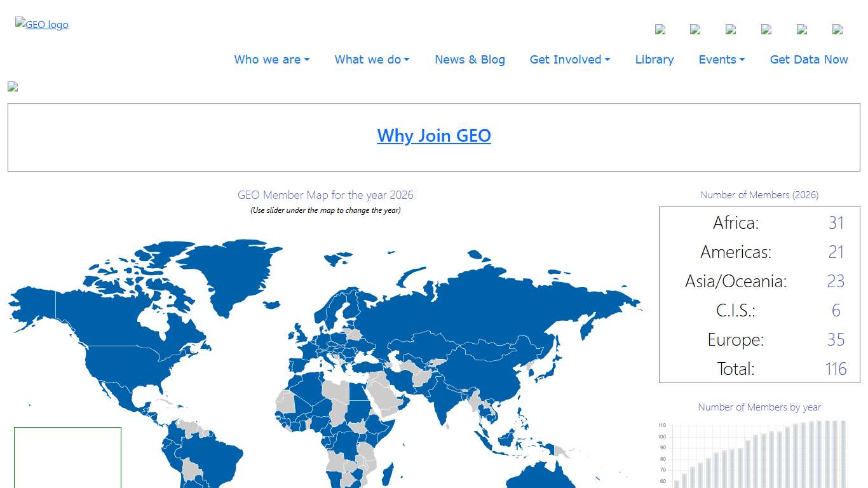Click the broken banner image below the navigation
The width and height of the screenshot is (868, 488).
click(12, 86)
